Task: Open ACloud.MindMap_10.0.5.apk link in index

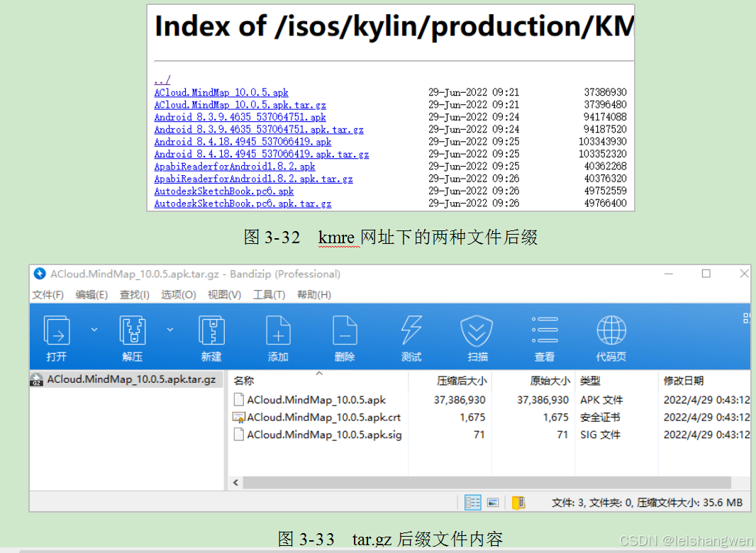Action: point(221,92)
